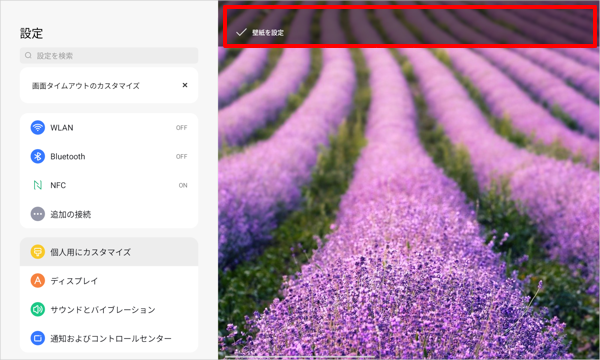600x360 pixels.
Task: Click the WLAN OFF status text
Action: (x=181, y=128)
